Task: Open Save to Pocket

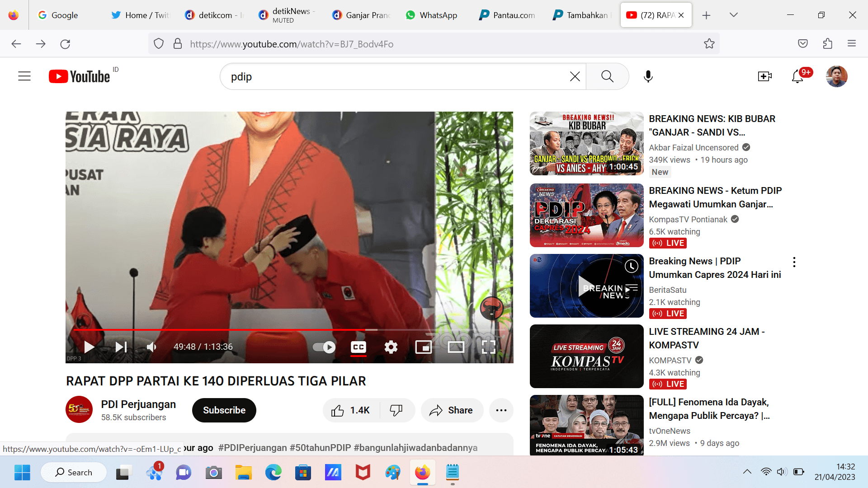Action: pyautogui.click(x=803, y=44)
